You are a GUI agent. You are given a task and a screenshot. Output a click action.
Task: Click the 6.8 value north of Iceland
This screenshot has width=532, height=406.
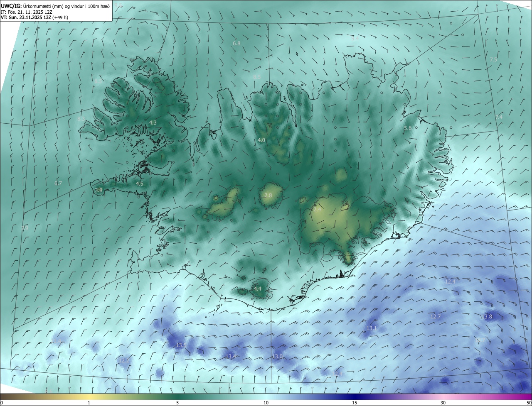(236, 43)
